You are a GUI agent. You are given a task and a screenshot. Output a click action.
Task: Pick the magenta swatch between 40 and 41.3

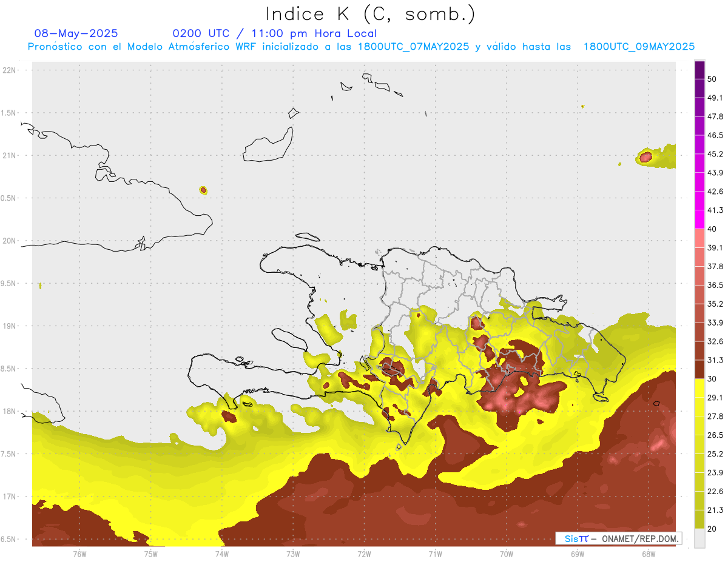(700, 219)
